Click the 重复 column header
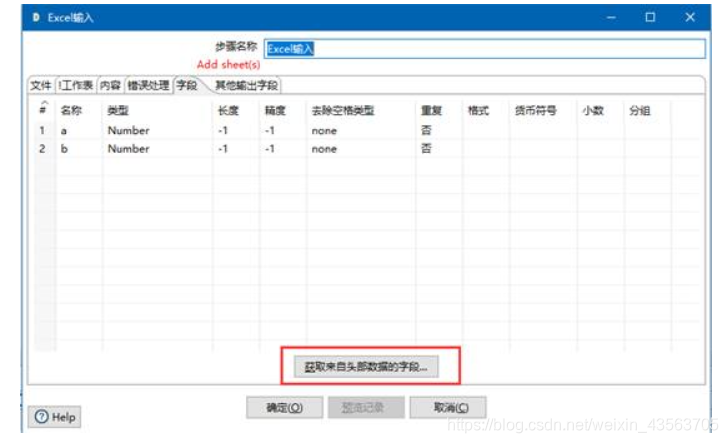 (431, 111)
